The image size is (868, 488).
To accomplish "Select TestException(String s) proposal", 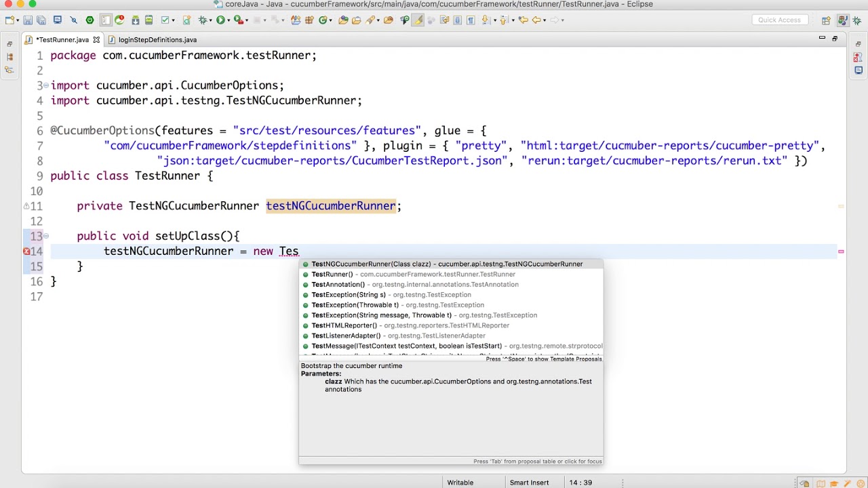I will pos(451,295).
